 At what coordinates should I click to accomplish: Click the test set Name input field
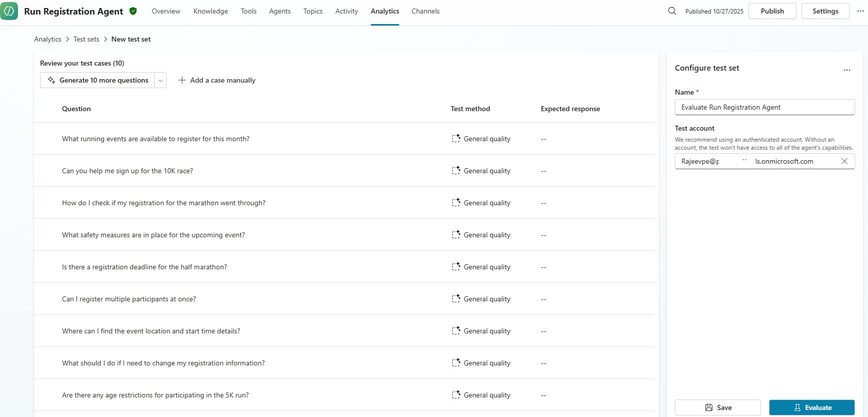(764, 107)
